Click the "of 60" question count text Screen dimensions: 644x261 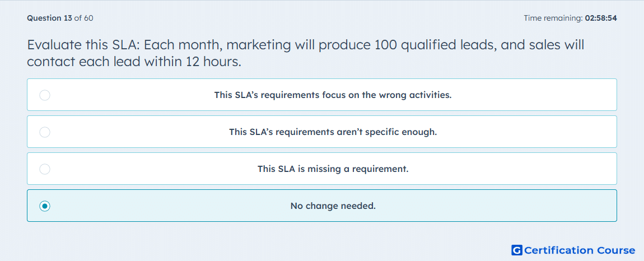pos(83,18)
